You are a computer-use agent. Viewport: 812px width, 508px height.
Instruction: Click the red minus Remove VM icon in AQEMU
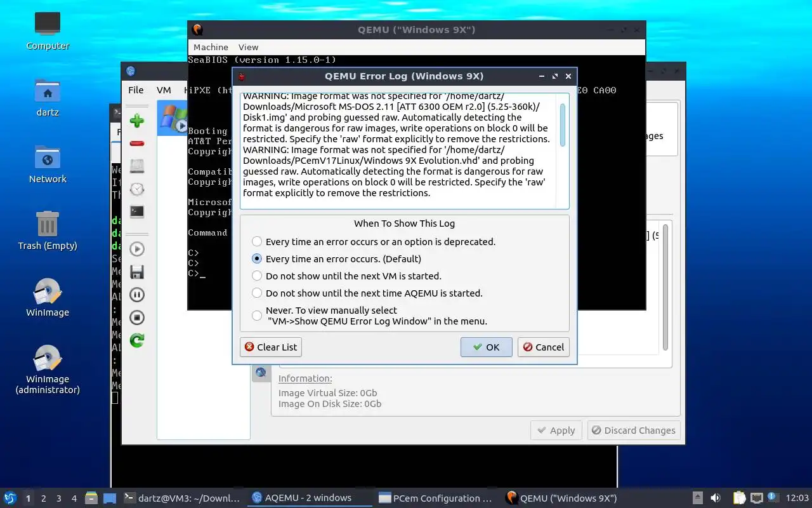click(137, 144)
